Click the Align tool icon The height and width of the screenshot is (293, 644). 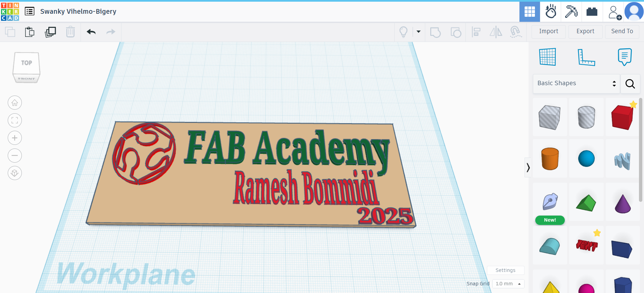coord(476,32)
